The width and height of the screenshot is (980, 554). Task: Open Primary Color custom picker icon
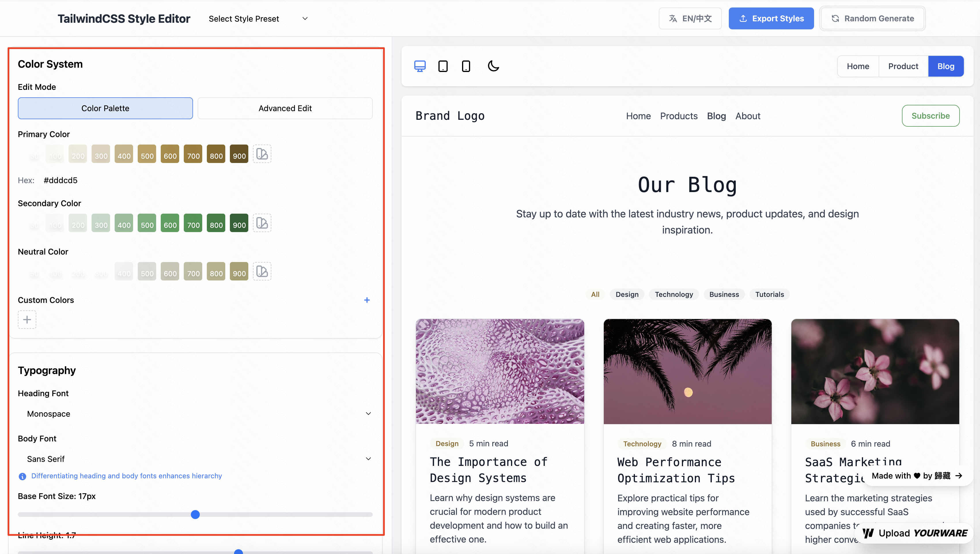[x=262, y=154]
